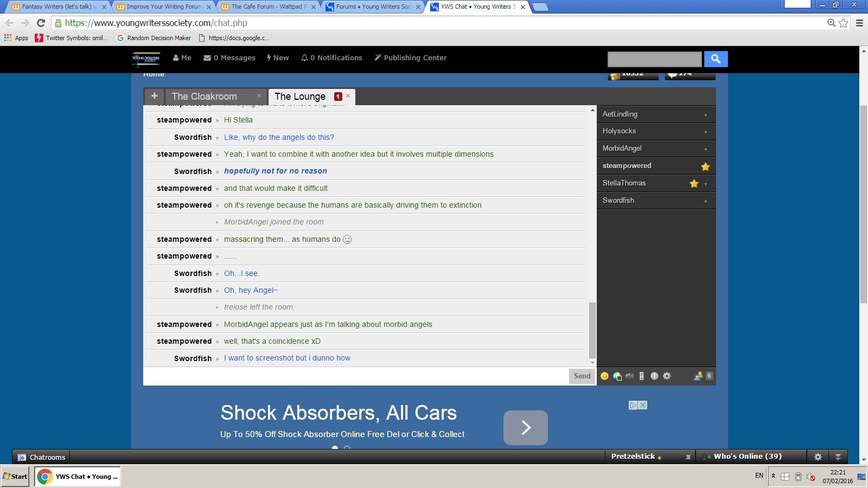Open the New menu
The height and width of the screenshot is (488, 868).
278,57
